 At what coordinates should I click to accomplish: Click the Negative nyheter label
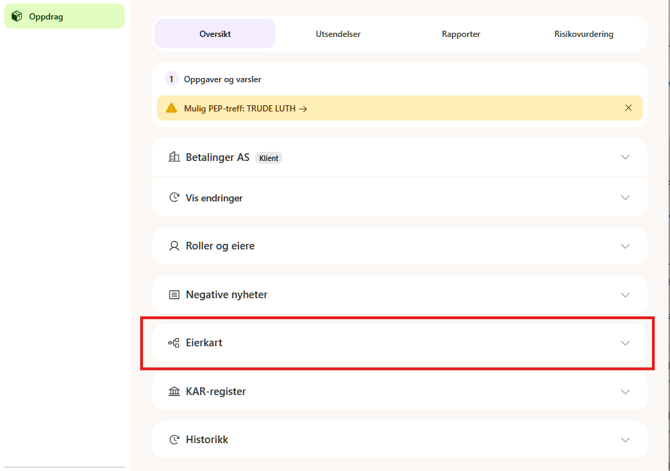pos(226,294)
